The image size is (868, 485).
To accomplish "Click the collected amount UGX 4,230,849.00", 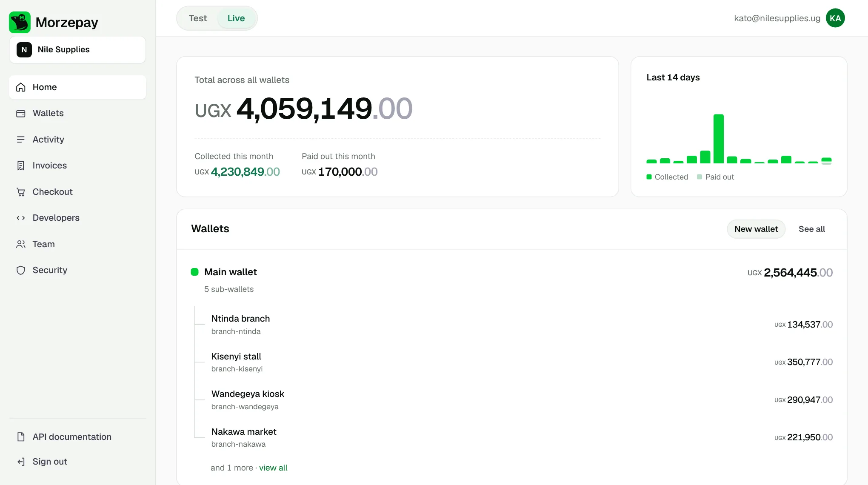I will tap(237, 172).
